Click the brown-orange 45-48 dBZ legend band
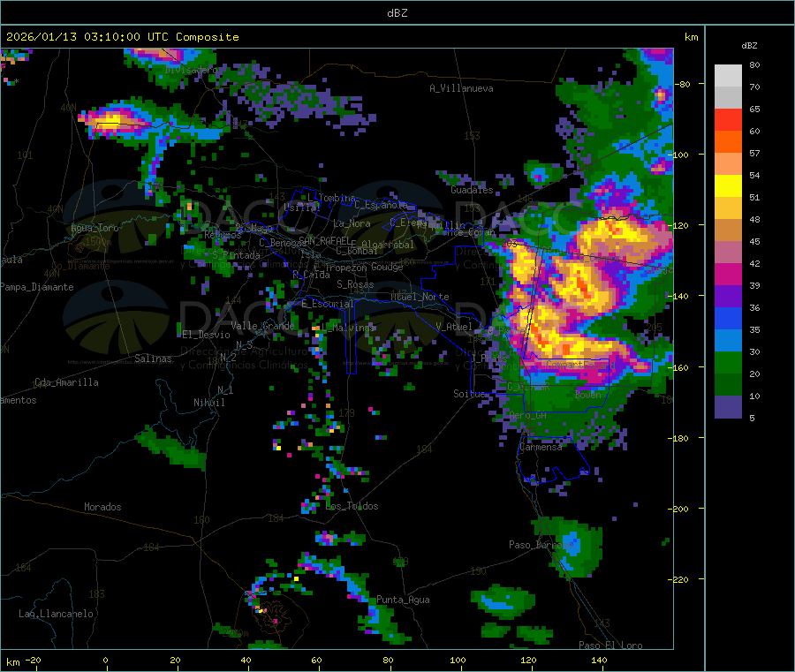 click(x=728, y=230)
